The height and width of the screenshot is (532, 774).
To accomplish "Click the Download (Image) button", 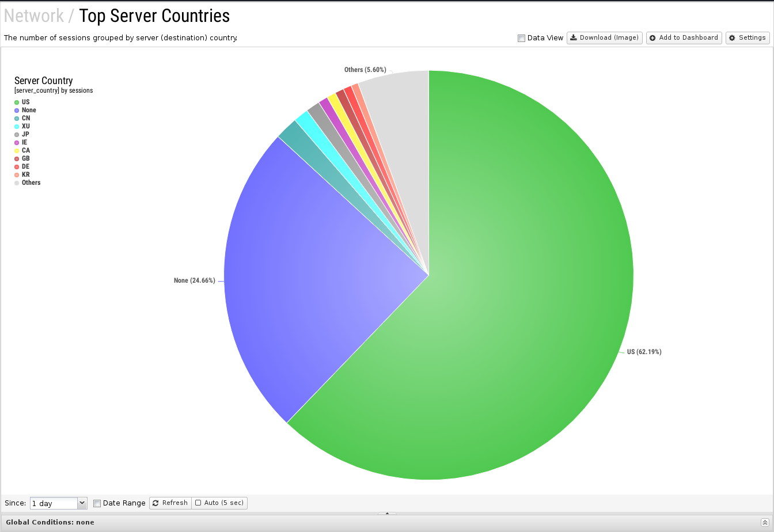I will pyautogui.click(x=605, y=38).
